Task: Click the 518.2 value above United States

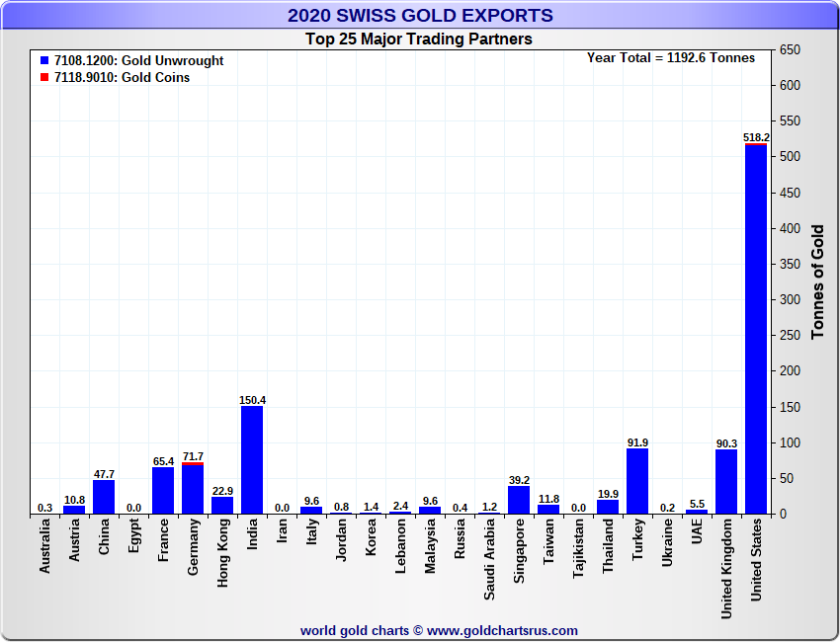Action: tap(756, 137)
